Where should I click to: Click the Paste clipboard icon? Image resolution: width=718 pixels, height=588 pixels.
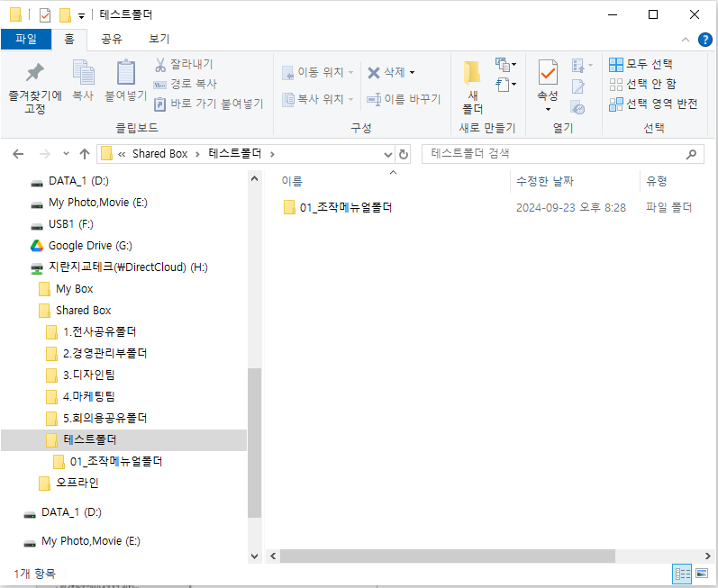click(126, 73)
